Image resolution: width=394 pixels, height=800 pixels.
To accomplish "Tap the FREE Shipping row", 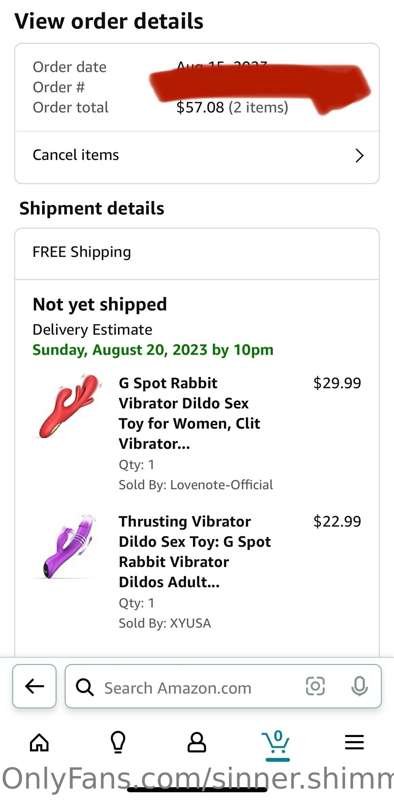I will (197, 254).
